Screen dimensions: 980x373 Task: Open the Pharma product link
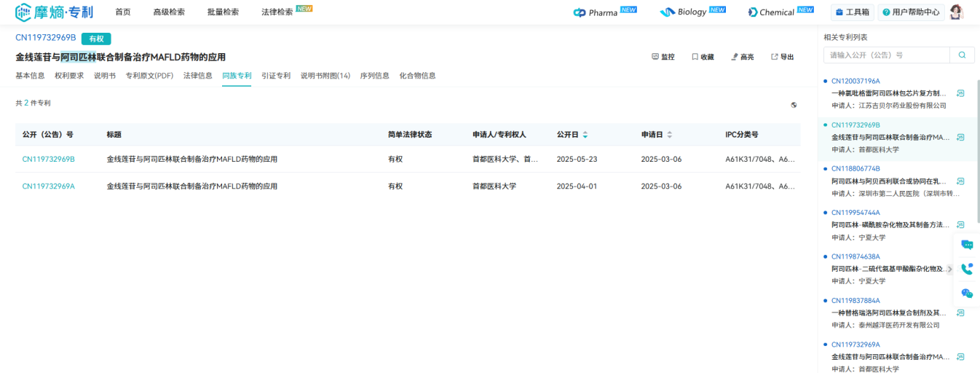[604, 12]
